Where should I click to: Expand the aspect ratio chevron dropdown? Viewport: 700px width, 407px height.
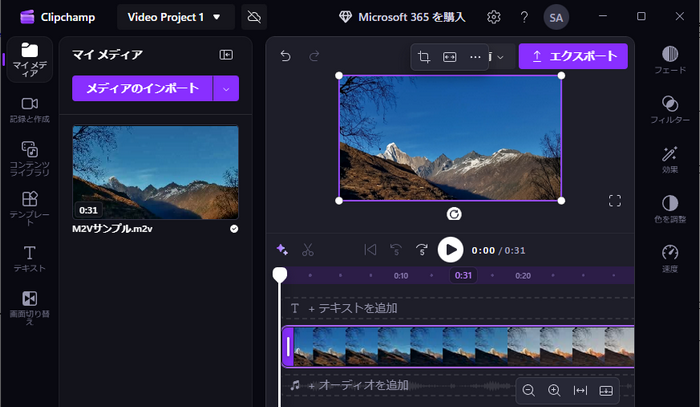[500, 57]
